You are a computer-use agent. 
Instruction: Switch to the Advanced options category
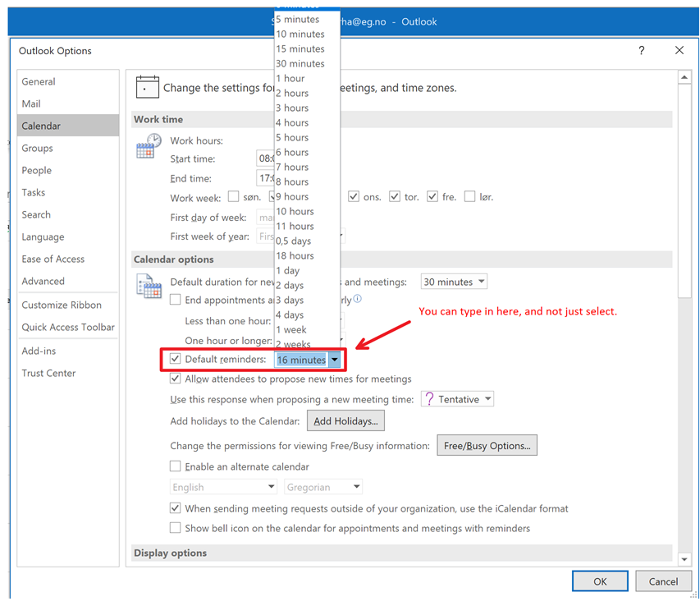click(x=43, y=281)
